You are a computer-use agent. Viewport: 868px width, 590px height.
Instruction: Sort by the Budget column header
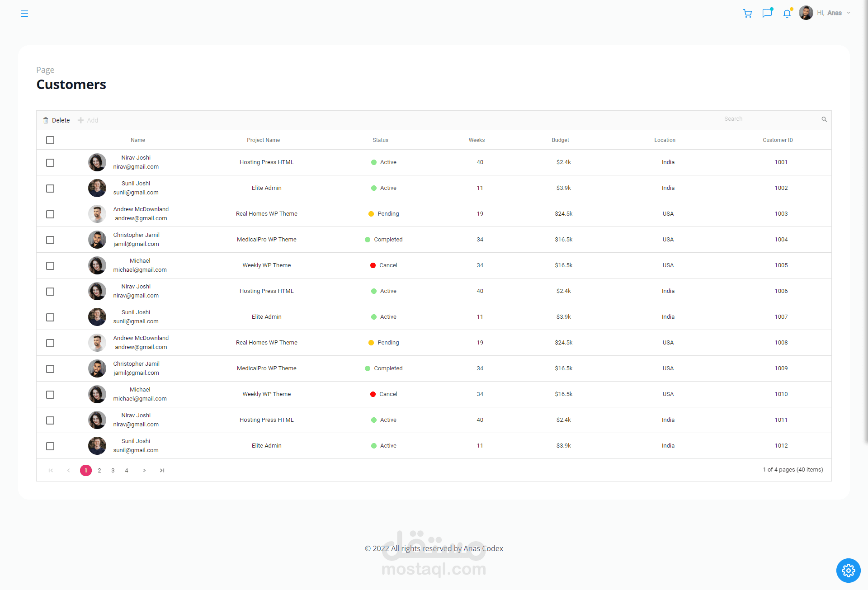(x=560, y=140)
